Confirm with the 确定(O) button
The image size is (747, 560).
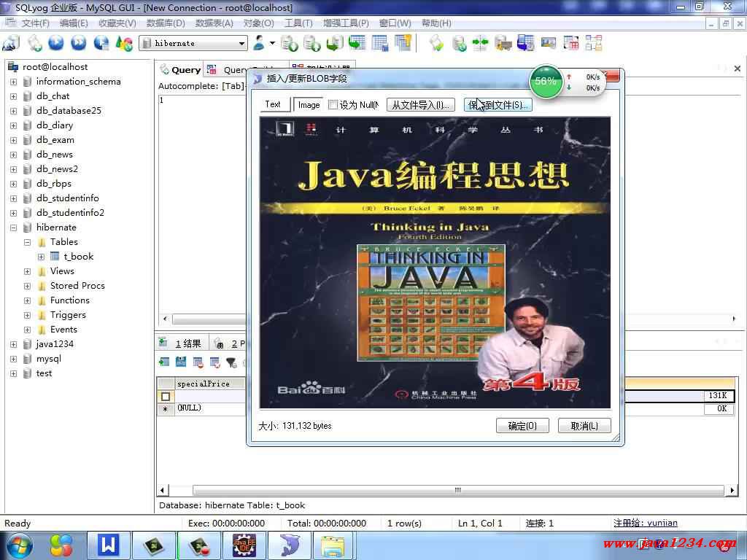point(522,426)
